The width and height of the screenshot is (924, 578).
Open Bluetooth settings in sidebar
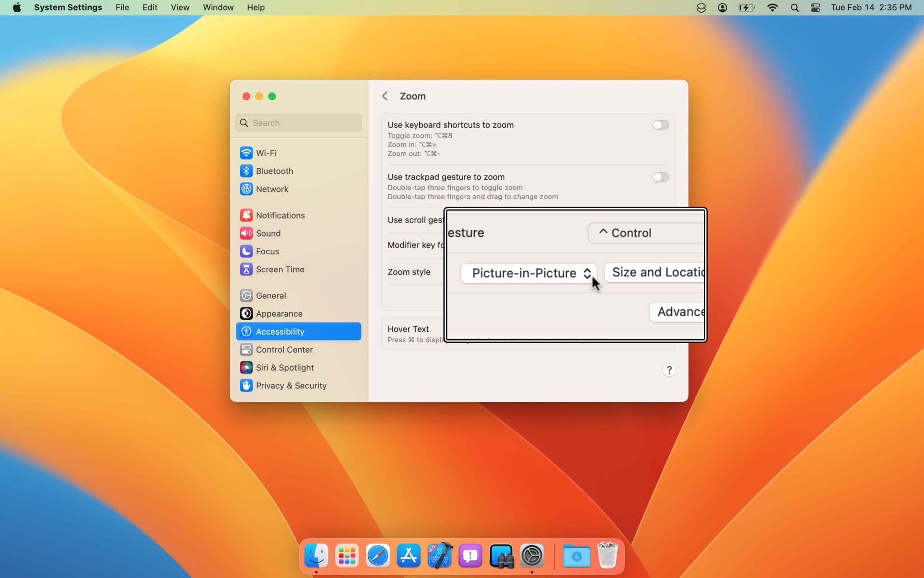[274, 171]
